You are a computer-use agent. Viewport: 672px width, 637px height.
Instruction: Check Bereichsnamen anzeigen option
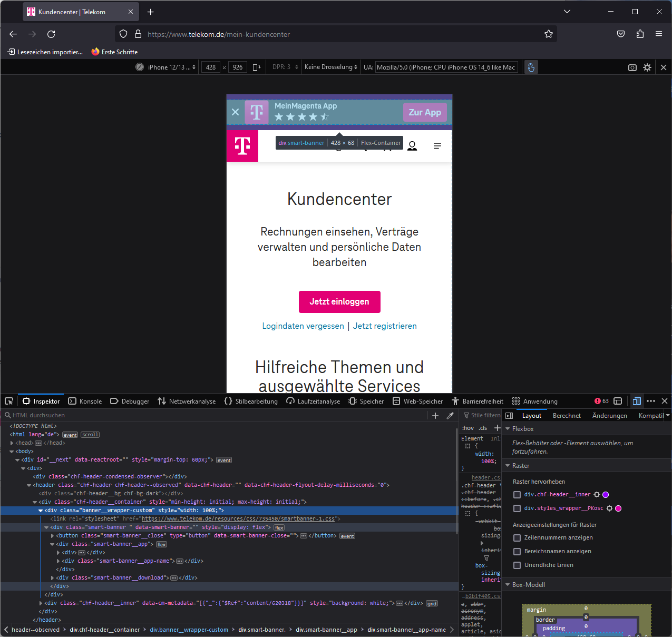pyautogui.click(x=517, y=551)
